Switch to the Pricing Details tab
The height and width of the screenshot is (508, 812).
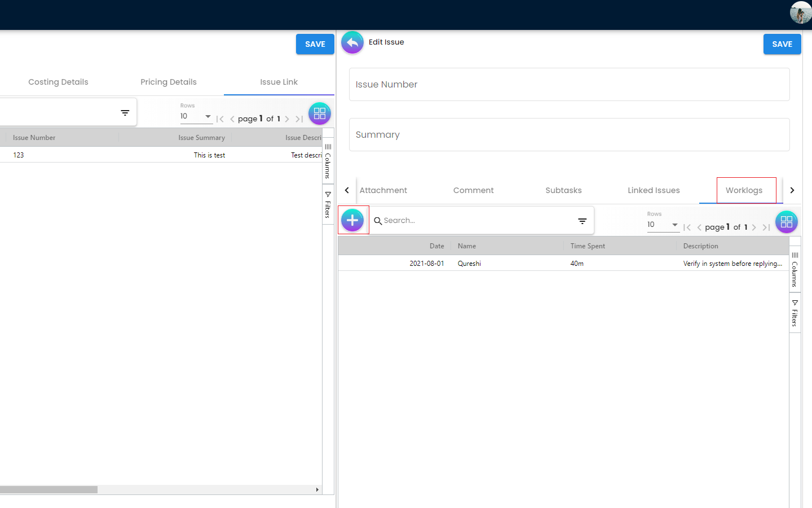(168, 82)
